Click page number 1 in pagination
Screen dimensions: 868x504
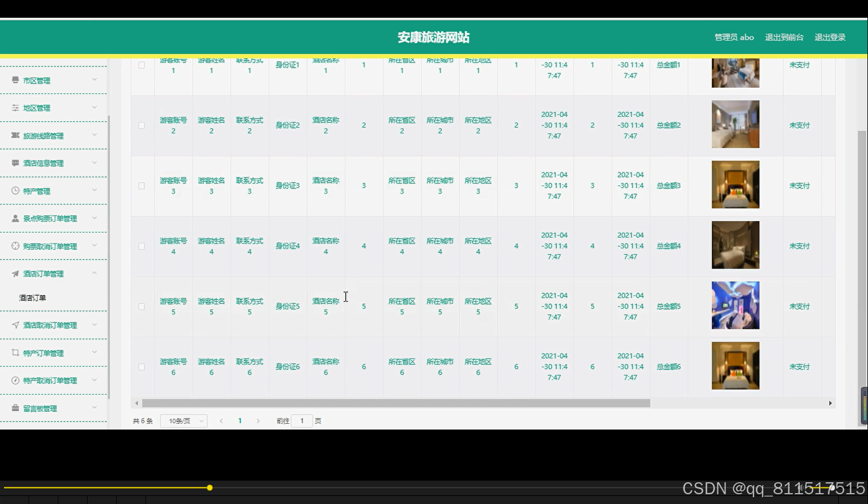(240, 421)
